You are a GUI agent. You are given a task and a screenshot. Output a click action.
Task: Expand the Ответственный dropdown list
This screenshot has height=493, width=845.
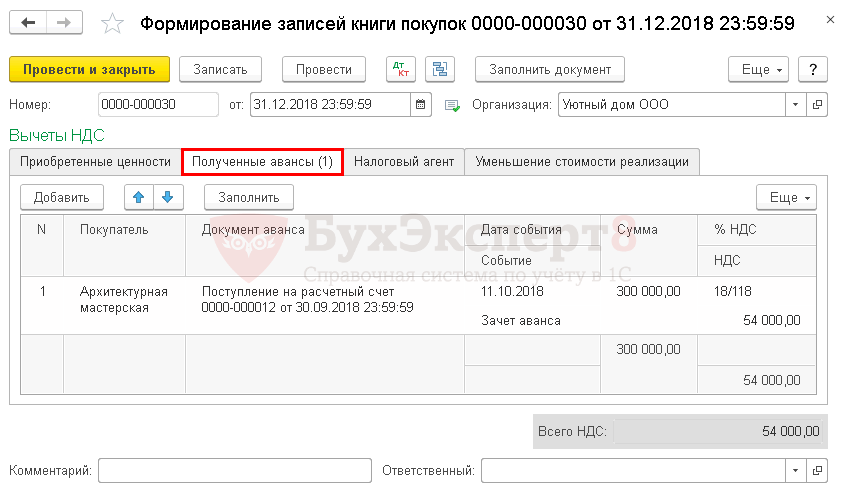(796, 470)
